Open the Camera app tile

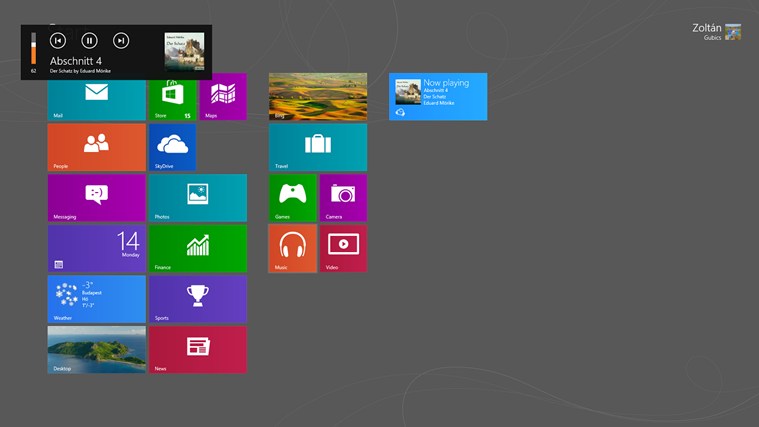coord(343,197)
